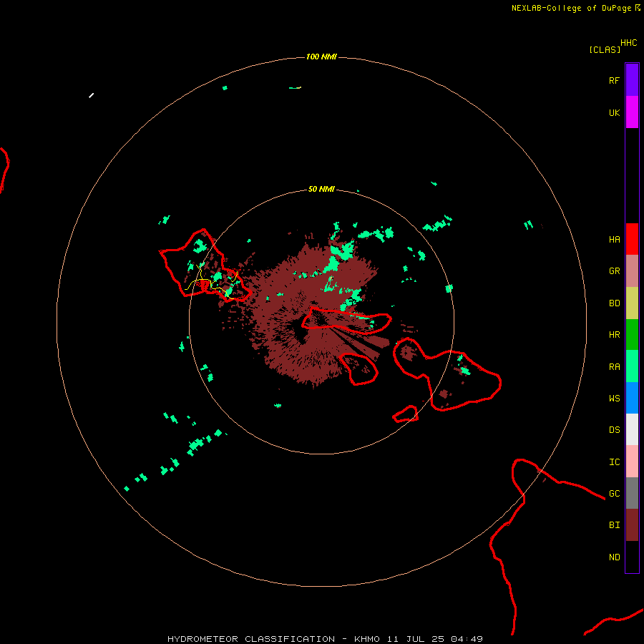Click the UK magenta legend swatch
The image size is (644, 644).
(x=632, y=112)
